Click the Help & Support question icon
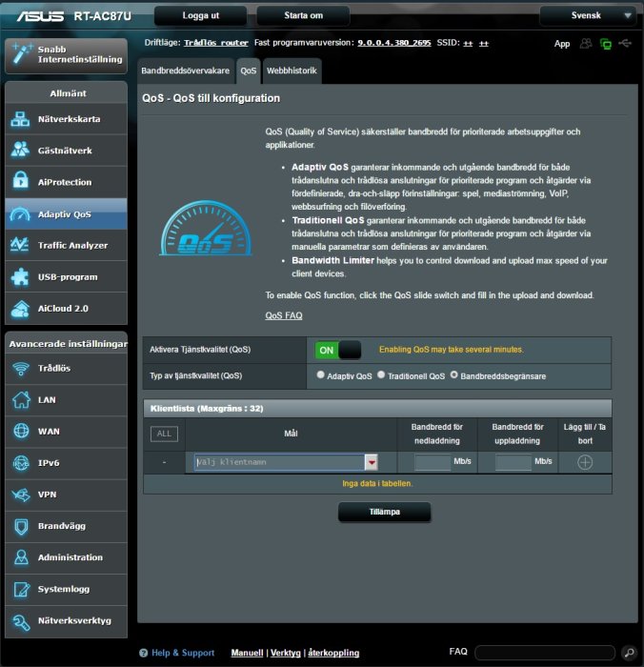Image resolution: width=644 pixels, height=667 pixels. point(143,653)
